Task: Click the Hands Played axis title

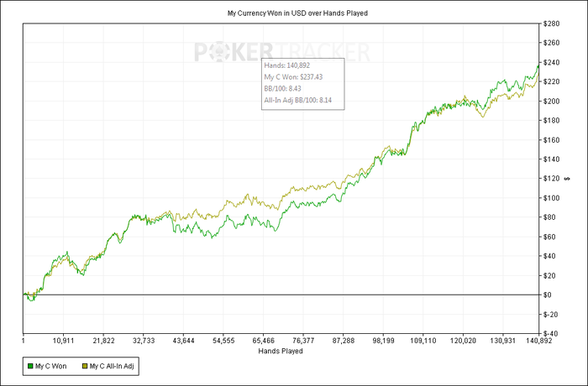Action: coord(281,351)
